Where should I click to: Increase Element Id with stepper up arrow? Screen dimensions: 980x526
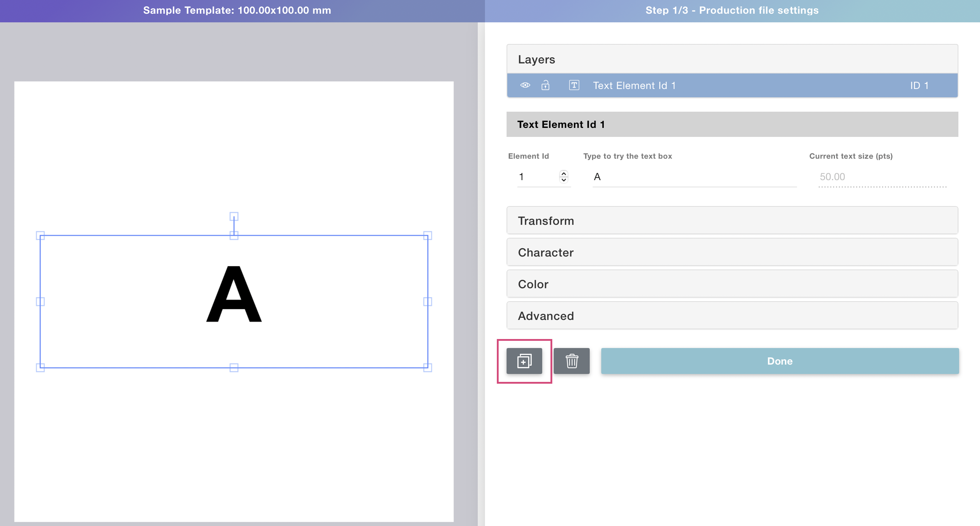click(563, 174)
